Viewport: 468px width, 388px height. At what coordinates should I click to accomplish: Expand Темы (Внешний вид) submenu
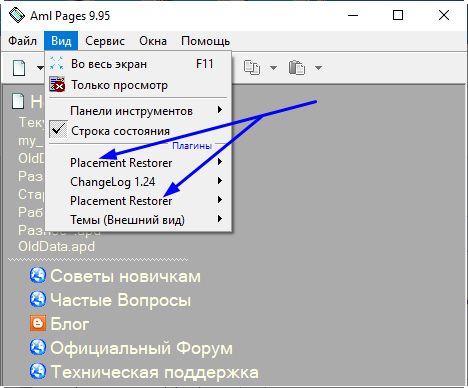coord(138,220)
